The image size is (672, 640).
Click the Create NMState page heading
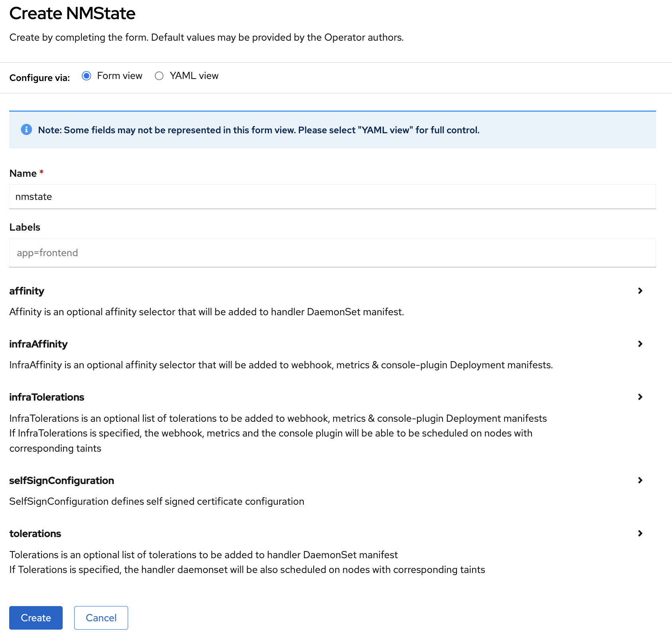pos(72,14)
